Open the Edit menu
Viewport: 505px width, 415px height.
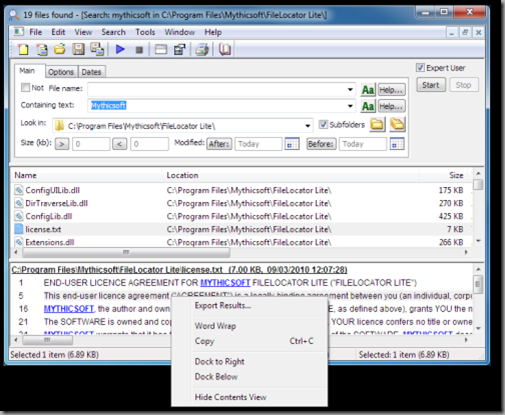[58, 32]
